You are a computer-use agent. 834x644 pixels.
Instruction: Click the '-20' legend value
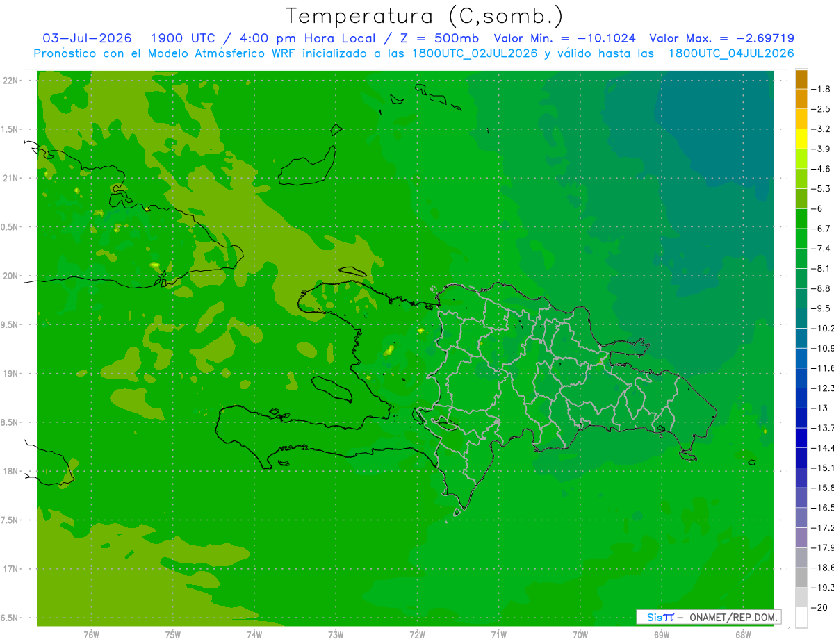tap(819, 607)
